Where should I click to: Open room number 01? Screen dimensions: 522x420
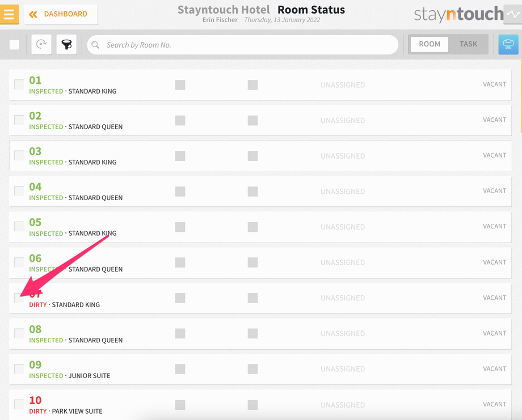(35, 80)
